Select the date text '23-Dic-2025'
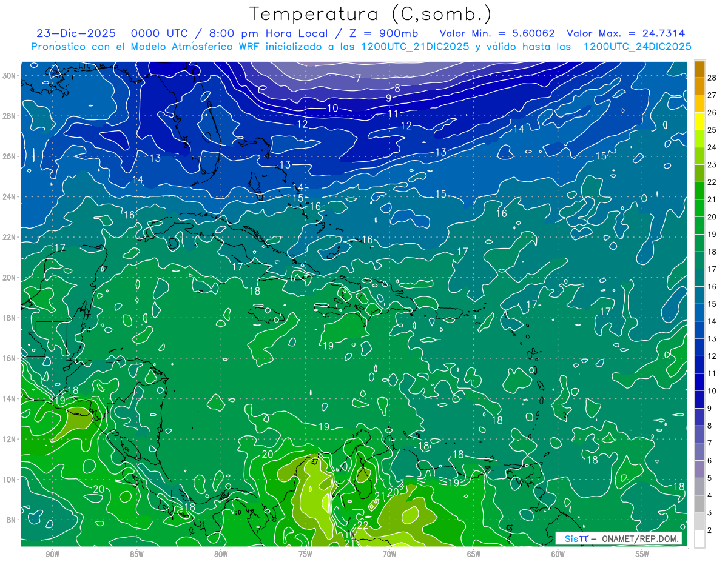The height and width of the screenshot is (562, 728). point(75,34)
